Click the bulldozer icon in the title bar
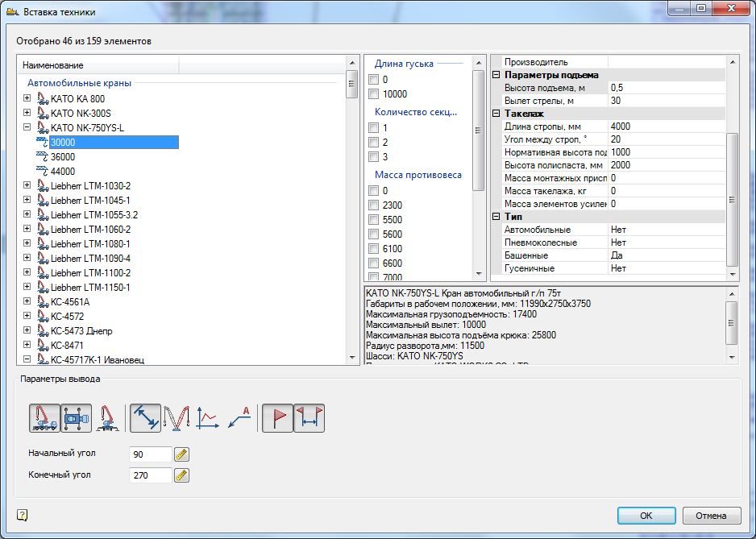The width and height of the screenshot is (756, 539). (13, 11)
